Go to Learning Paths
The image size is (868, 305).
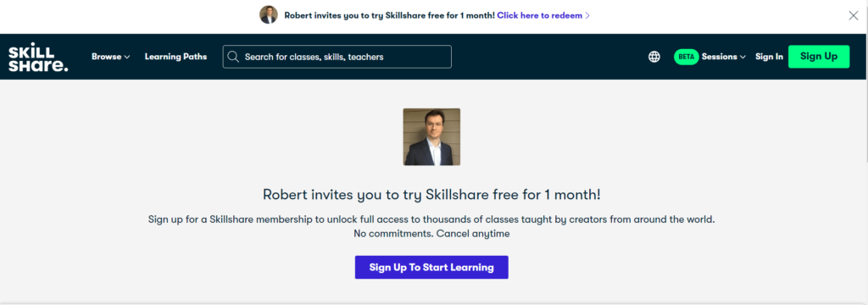[176, 57]
